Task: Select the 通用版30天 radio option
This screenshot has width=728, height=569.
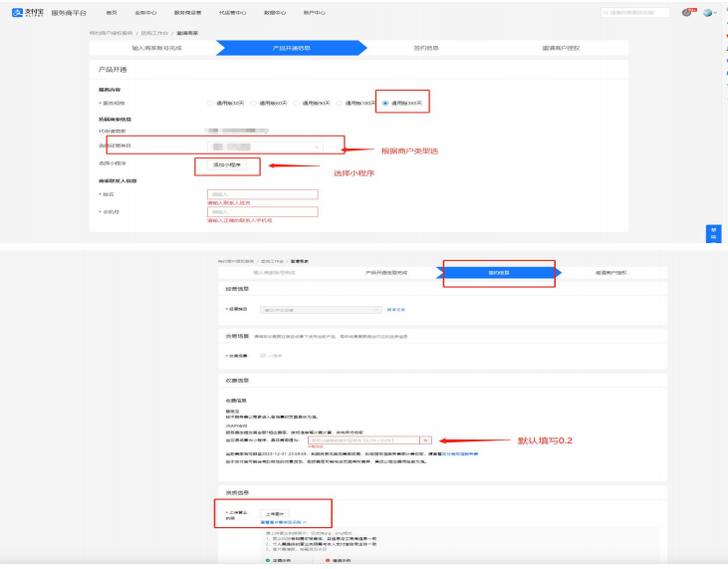Action: [210, 103]
